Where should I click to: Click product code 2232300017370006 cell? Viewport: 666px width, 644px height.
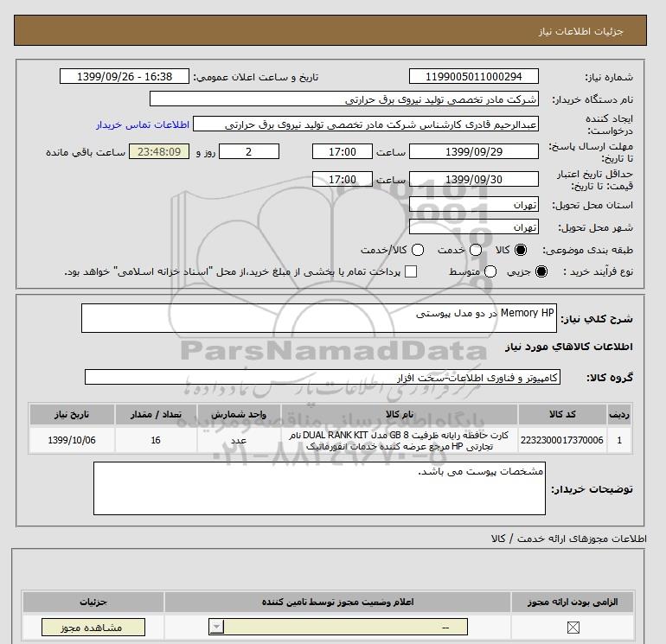coord(562,440)
